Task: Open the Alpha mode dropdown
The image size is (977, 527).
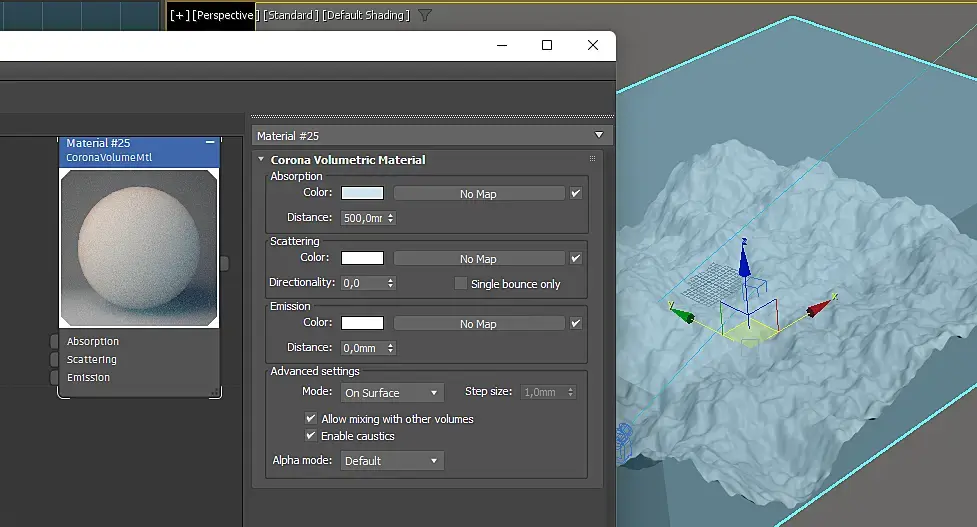Action: point(392,461)
